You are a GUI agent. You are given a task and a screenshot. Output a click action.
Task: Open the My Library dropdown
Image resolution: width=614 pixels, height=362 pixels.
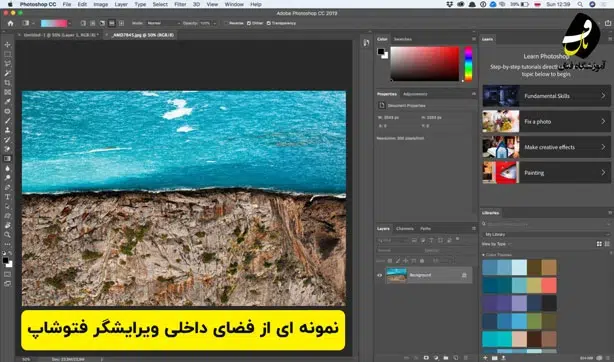[x=545, y=234]
